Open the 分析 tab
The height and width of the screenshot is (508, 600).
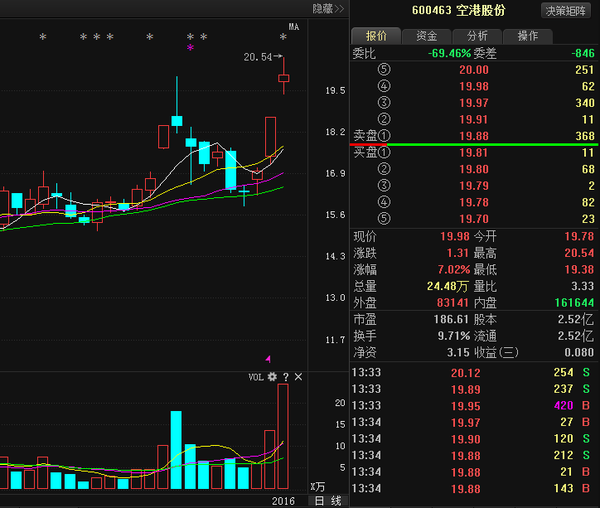(x=477, y=35)
